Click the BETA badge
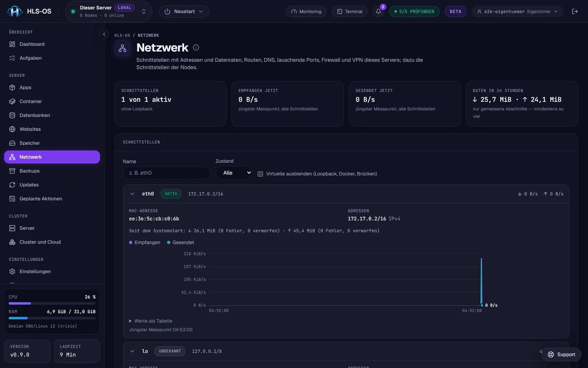Image resolution: width=588 pixels, height=368 pixels. coord(455,11)
